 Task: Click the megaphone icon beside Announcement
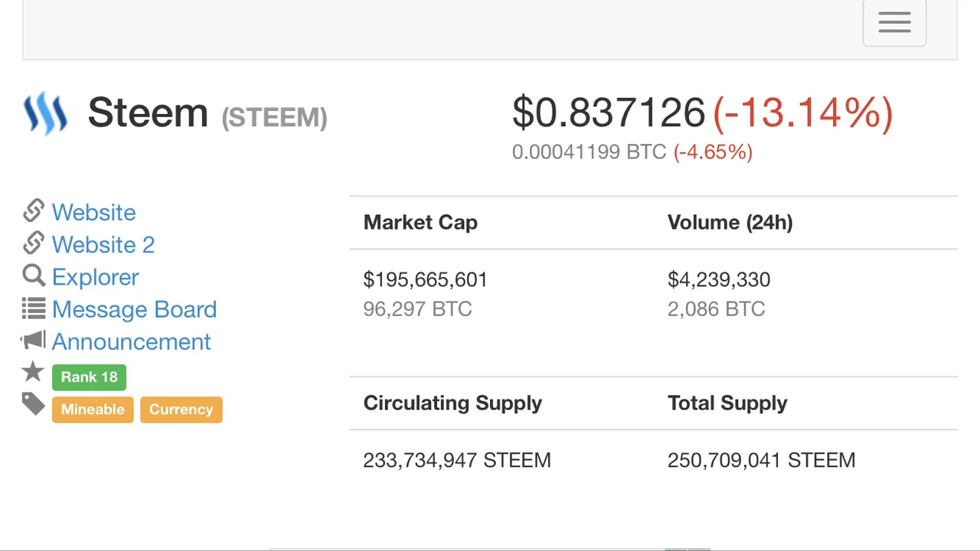pyautogui.click(x=34, y=341)
